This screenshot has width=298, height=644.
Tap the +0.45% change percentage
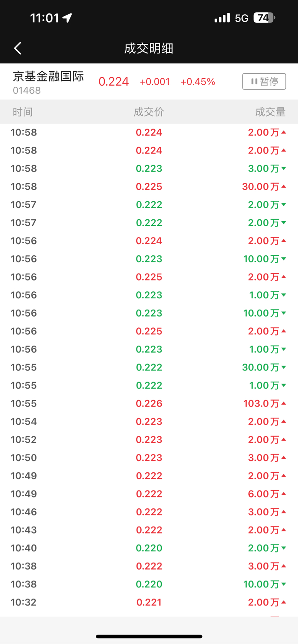(x=198, y=82)
